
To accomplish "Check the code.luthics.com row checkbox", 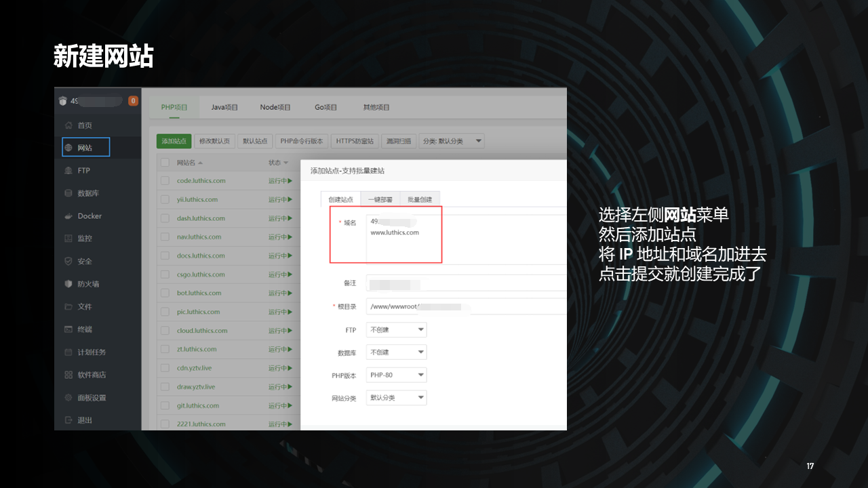I will click(x=165, y=181).
